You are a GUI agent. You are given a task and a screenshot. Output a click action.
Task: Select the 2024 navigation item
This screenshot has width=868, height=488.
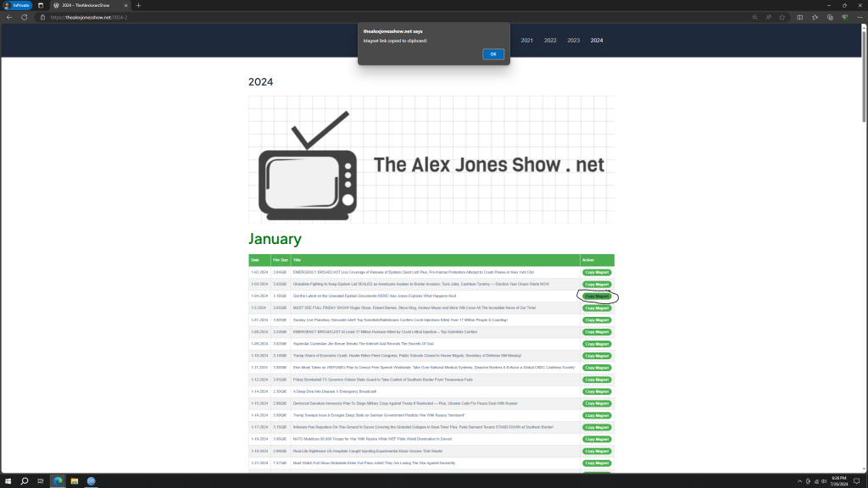[597, 41]
